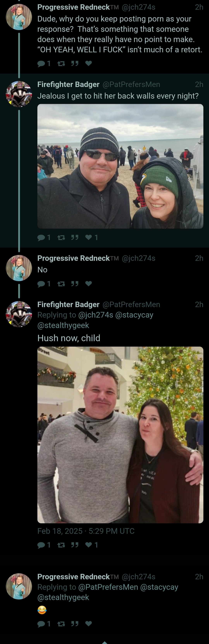The width and height of the screenshot is (209, 644).
Task: Quote the 'Dude, why do you keep' tweet
Action: pyautogui.click(x=75, y=64)
